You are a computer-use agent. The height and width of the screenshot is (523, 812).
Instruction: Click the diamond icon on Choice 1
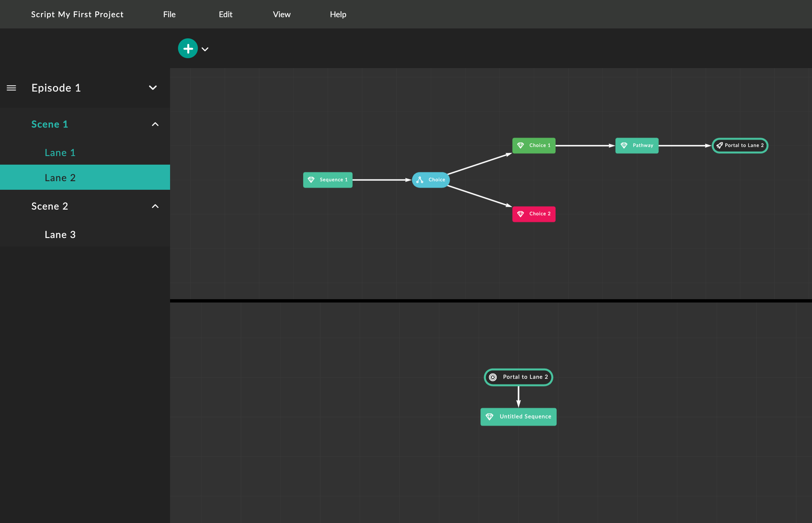coord(520,145)
